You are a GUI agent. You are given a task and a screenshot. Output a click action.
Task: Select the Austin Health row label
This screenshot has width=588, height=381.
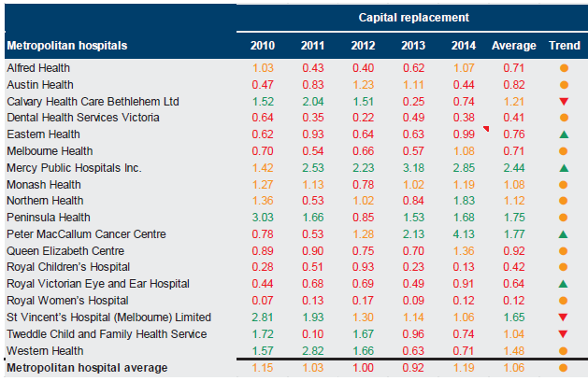pos(40,85)
